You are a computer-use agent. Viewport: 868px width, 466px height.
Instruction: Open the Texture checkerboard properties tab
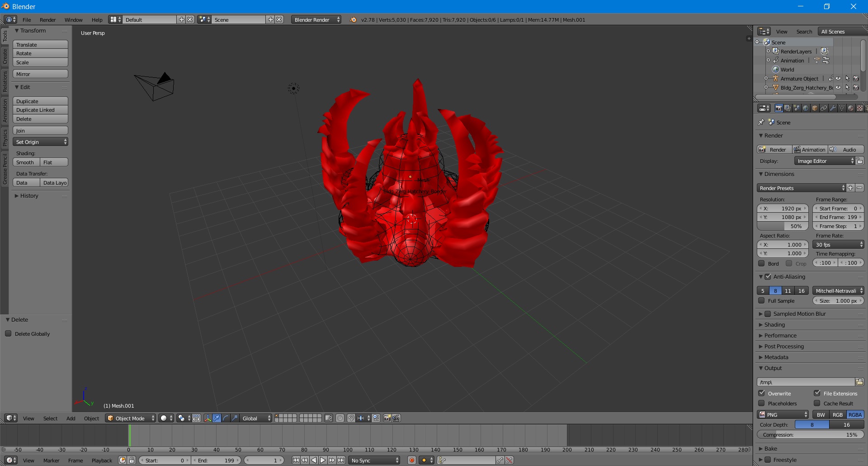click(x=860, y=108)
